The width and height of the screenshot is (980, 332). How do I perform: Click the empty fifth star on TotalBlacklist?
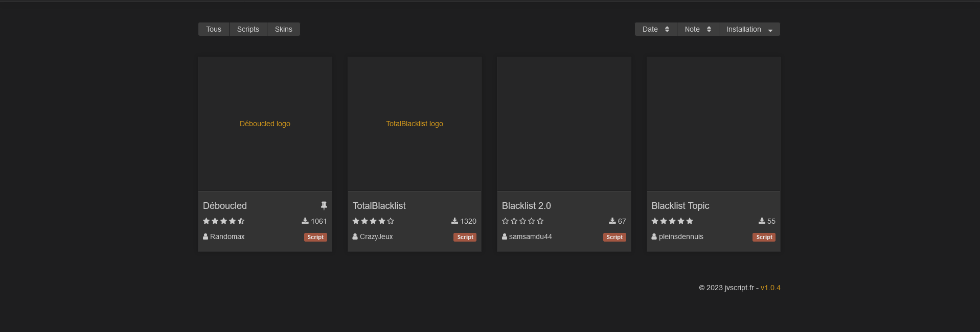click(x=391, y=221)
